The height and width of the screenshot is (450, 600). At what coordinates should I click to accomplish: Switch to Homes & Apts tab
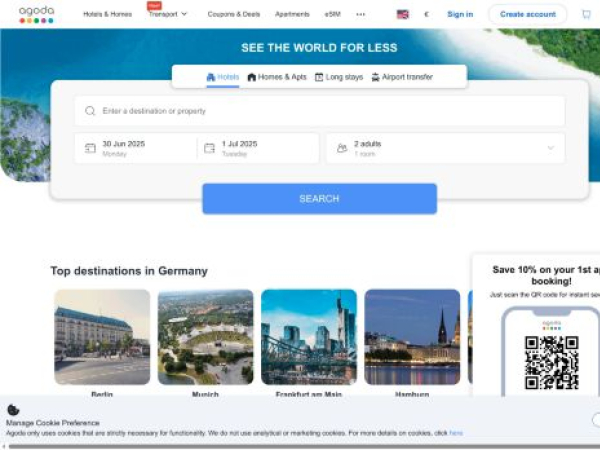pyautogui.click(x=277, y=77)
